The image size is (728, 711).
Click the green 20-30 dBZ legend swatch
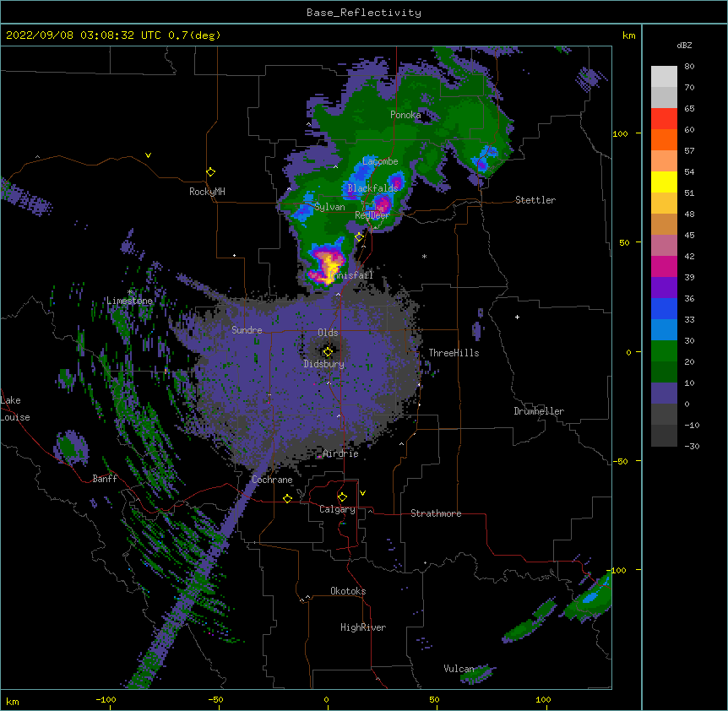(664, 351)
